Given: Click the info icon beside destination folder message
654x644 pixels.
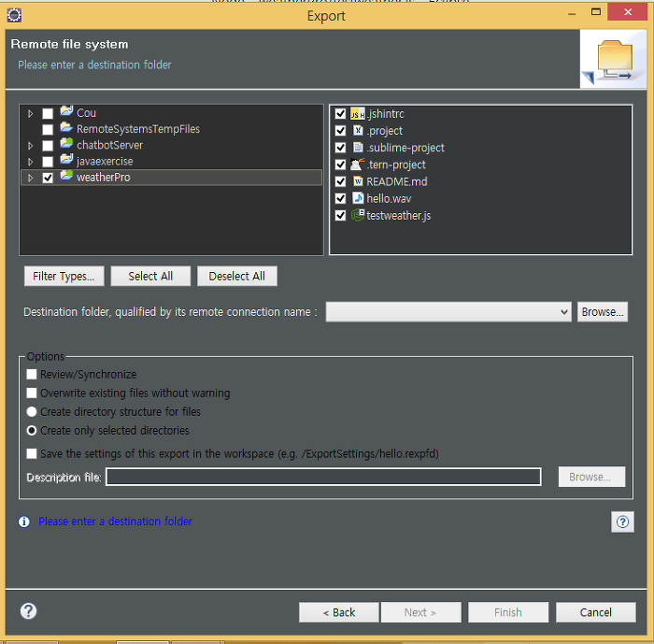Looking at the screenshot, I should tap(23, 522).
